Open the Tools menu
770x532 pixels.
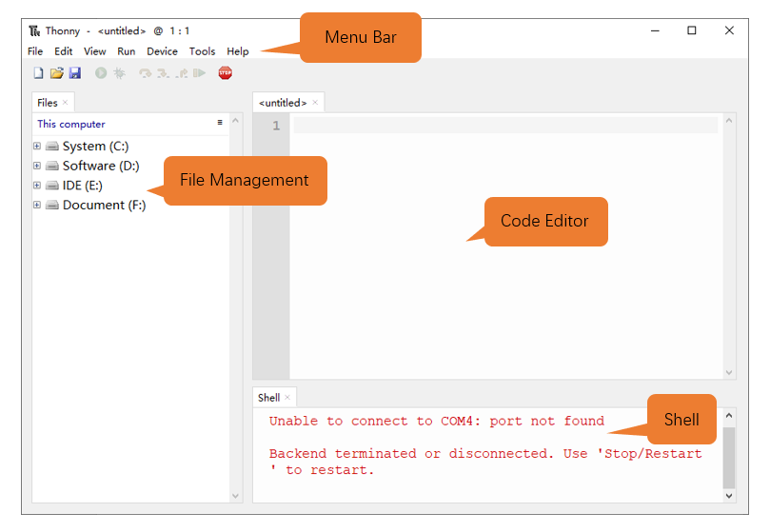[203, 51]
